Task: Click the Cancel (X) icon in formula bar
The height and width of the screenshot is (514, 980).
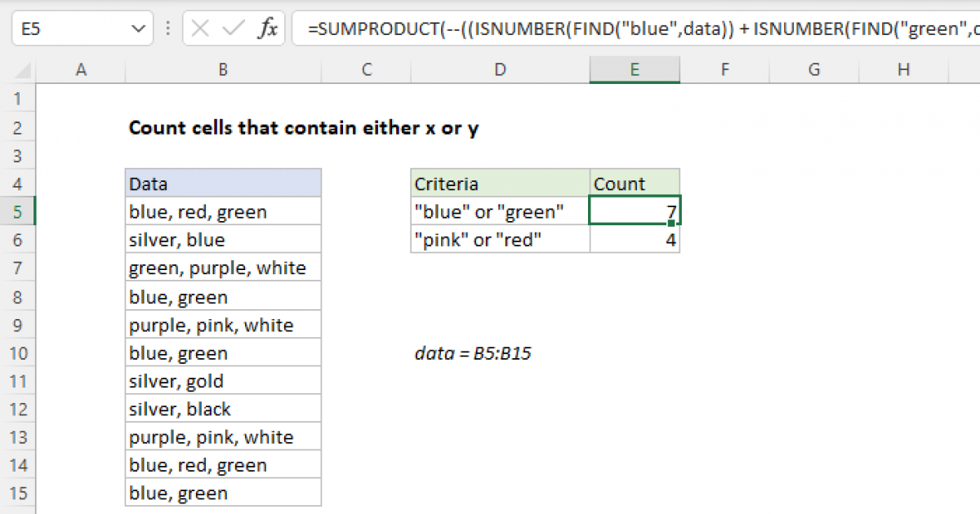Action: tap(198, 28)
